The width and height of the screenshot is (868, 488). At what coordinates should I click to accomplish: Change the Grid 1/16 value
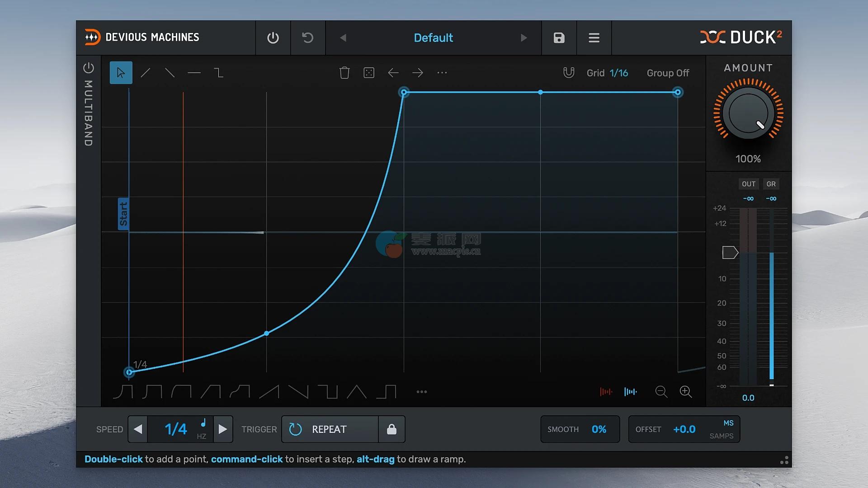coord(618,73)
